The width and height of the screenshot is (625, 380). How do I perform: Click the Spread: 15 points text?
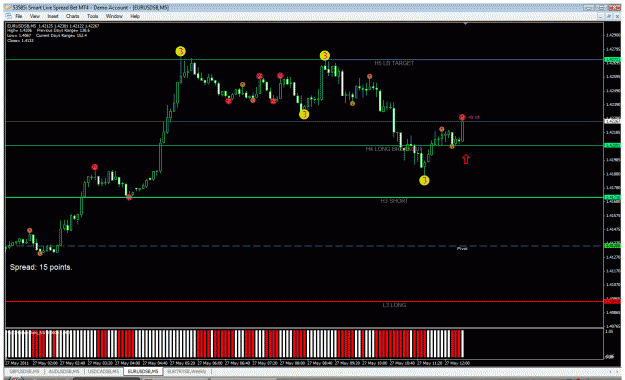[x=41, y=267]
